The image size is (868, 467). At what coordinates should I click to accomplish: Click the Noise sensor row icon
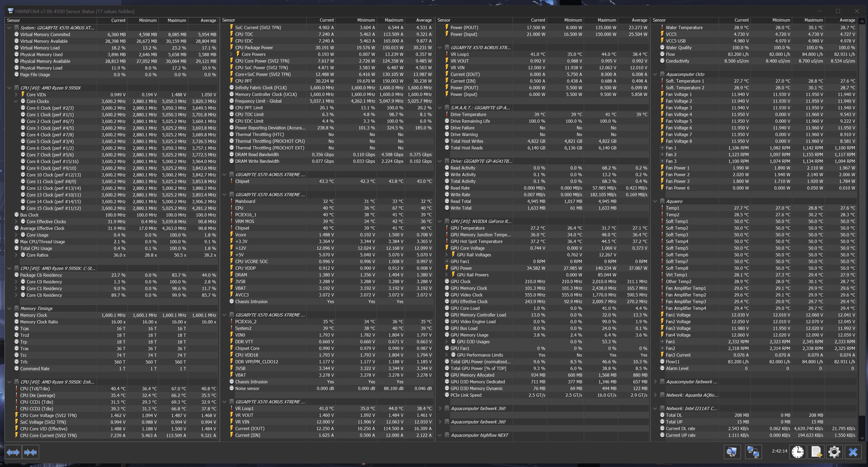pyautogui.click(x=231, y=388)
